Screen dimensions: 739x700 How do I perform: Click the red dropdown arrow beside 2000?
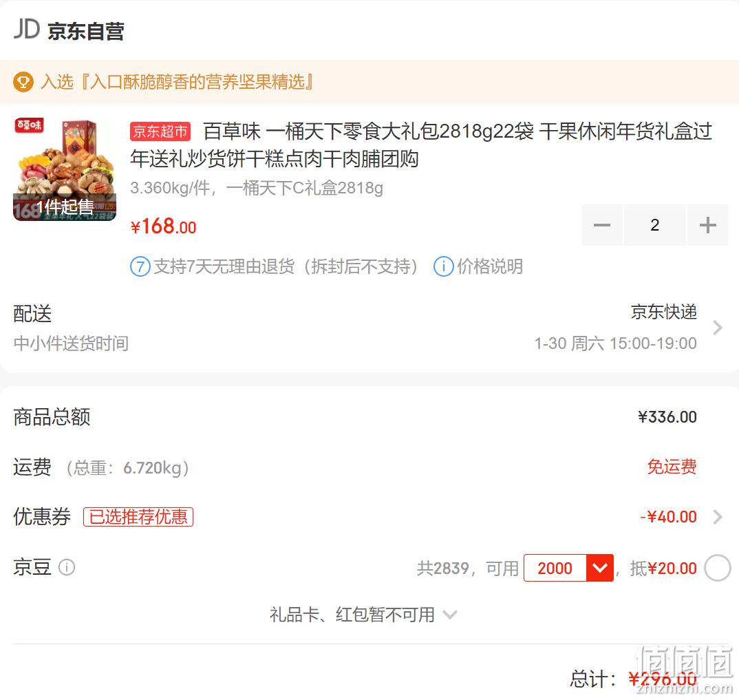tap(600, 568)
